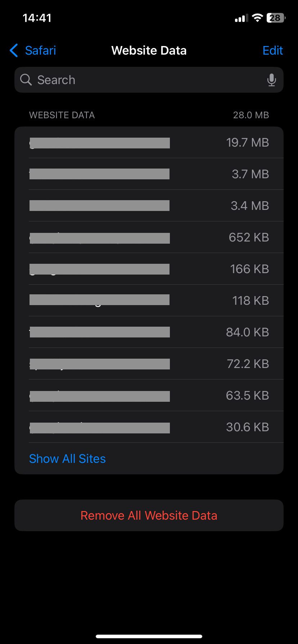298x644 pixels.
Task: Tap the back chevron icon
Action: pyautogui.click(x=14, y=51)
